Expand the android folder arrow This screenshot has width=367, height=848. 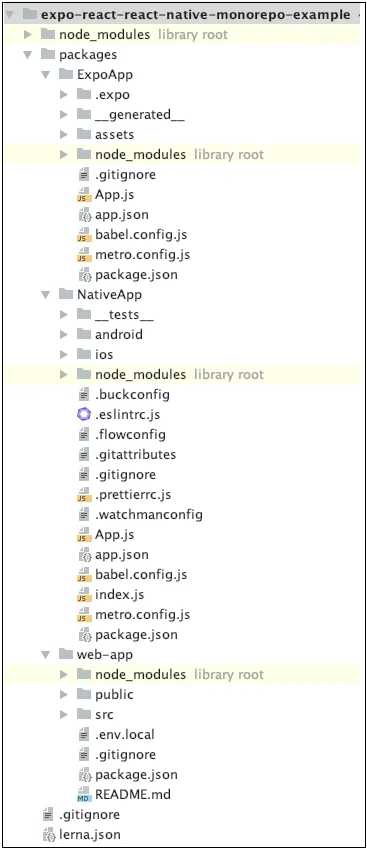tap(64, 335)
